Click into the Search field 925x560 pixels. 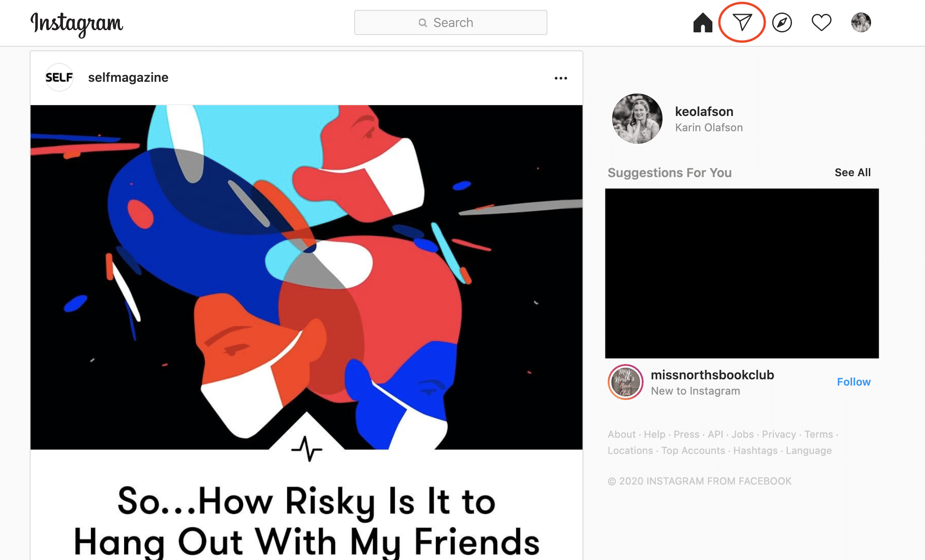tap(450, 22)
